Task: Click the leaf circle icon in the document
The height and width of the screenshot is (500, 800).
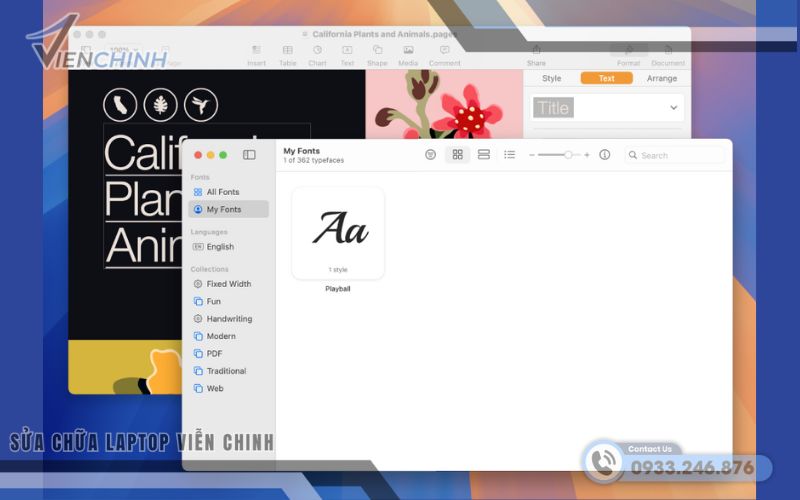Action: pos(161,105)
